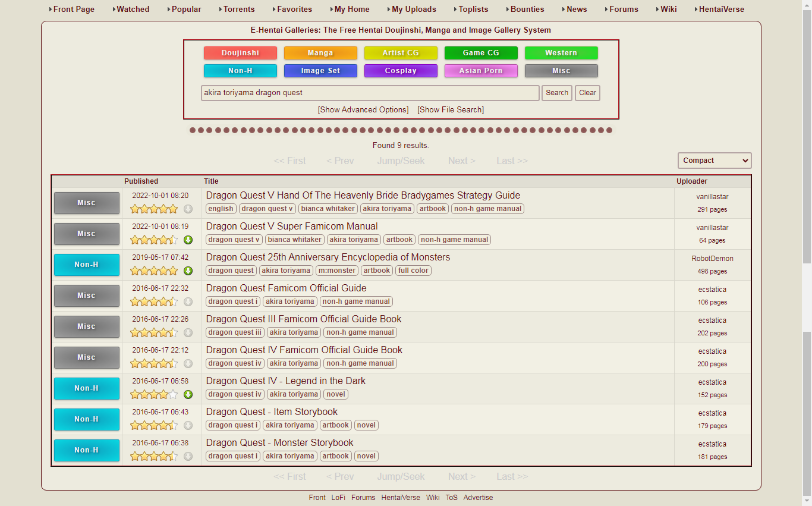Viewport: 812px width, 506px height.
Task: Click greyed torrent icon for Dragon Quest III Famicom Guide Book
Action: pos(188,332)
